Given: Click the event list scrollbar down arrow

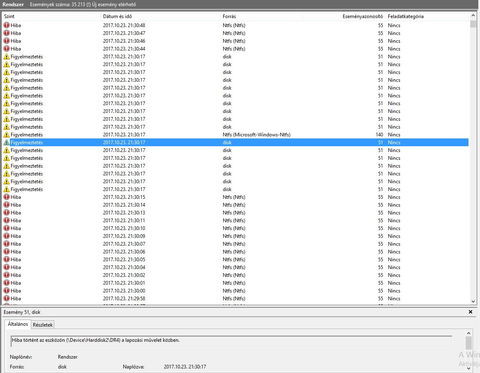Looking at the screenshot, I should click(x=473, y=301).
